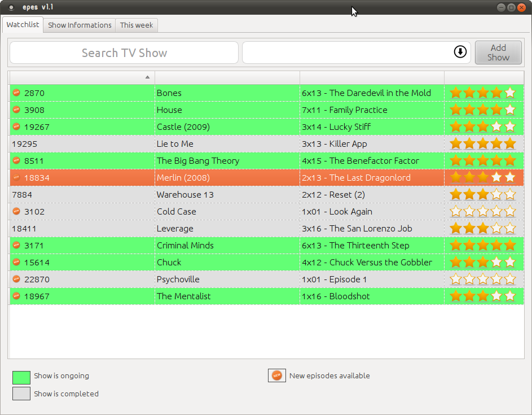Open the This week tab
Viewport: 532px width, 415px height.
[137, 25]
